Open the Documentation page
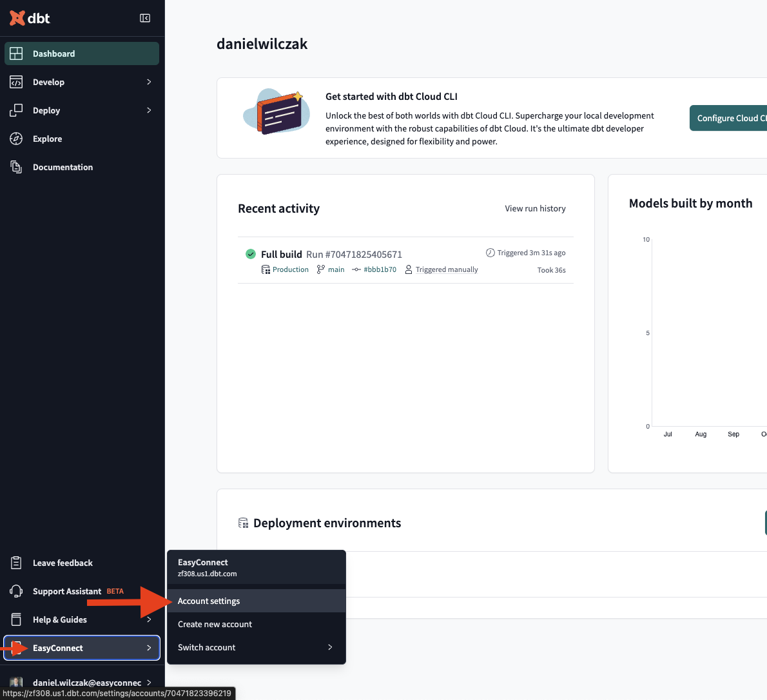This screenshot has width=767, height=700. point(82,167)
